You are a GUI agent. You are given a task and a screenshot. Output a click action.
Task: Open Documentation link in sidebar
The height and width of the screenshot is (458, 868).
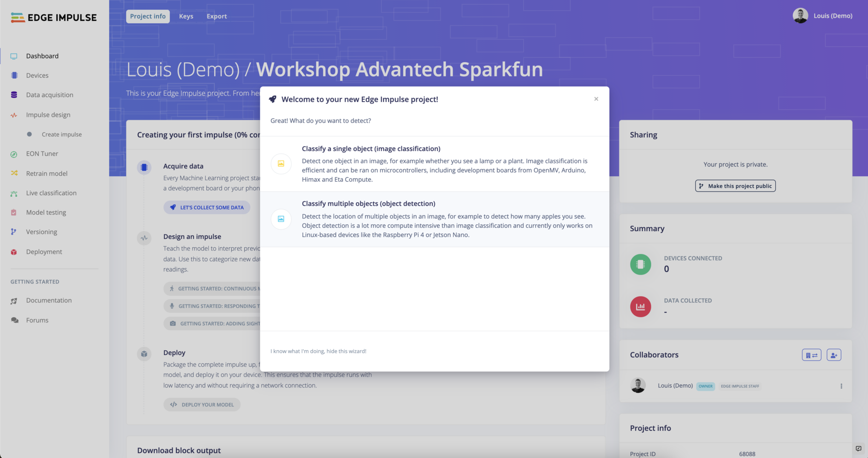pos(49,301)
